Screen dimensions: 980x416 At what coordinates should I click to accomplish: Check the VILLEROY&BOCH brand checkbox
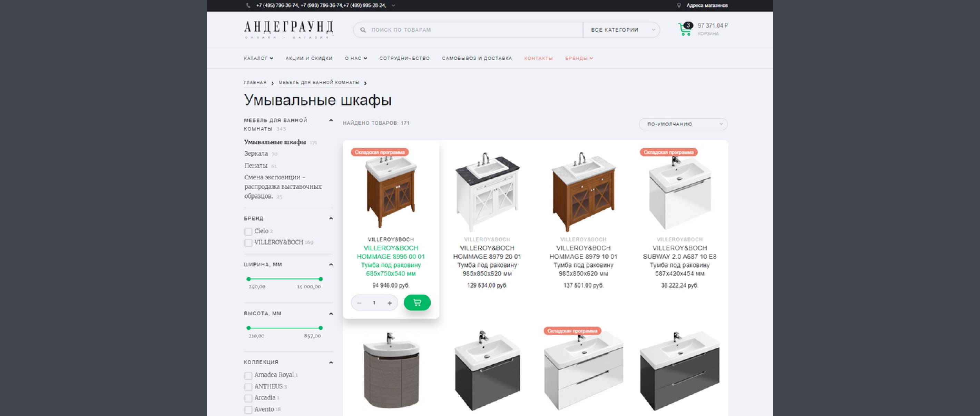point(248,242)
